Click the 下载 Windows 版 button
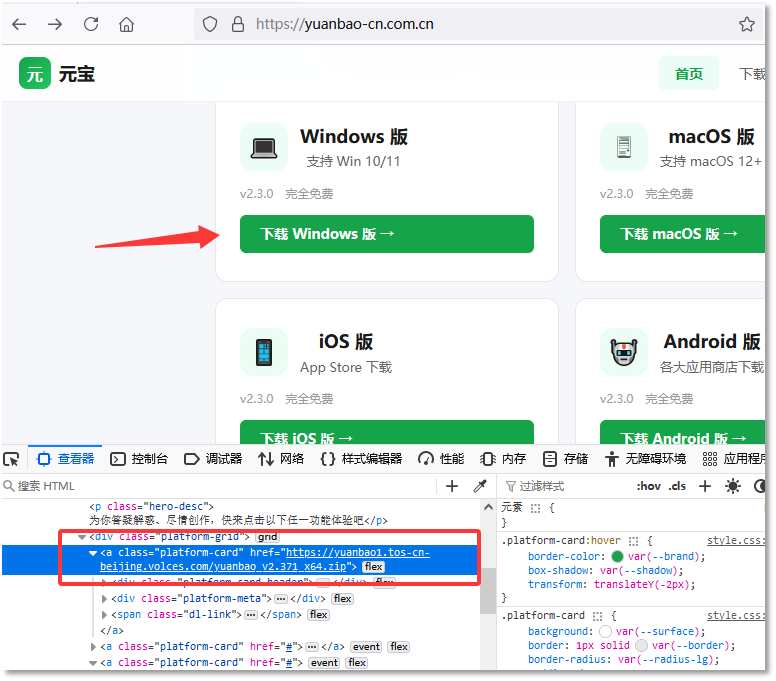Image resolution: width=776 pixels, height=681 pixels. click(x=387, y=234)
